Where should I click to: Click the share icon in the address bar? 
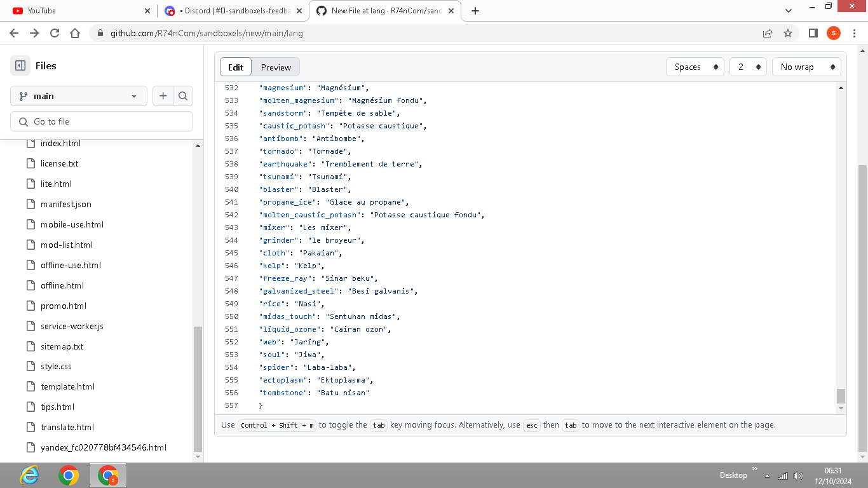tap(768, 33)
